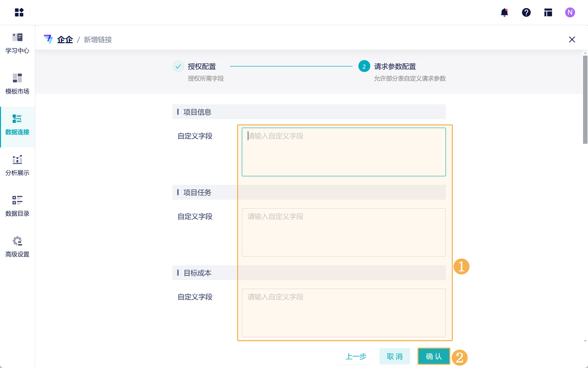Open 高级设置 in sidebar

(x=17, y=247)
